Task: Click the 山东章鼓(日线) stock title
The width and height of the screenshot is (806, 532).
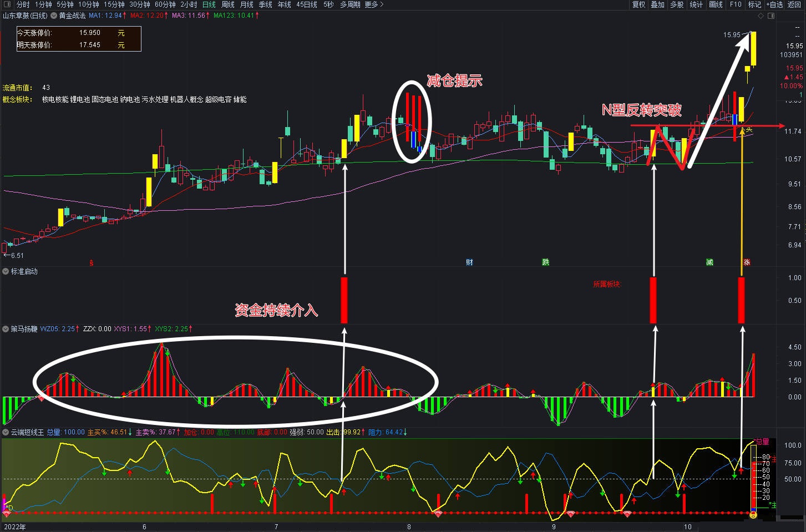Action: [26, 16]
